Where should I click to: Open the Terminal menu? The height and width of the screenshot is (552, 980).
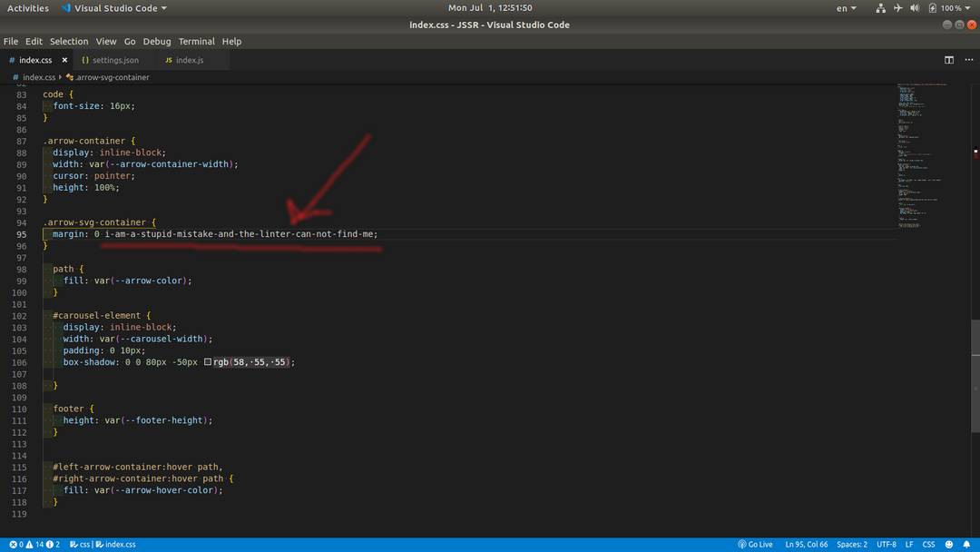pos(196,41)
